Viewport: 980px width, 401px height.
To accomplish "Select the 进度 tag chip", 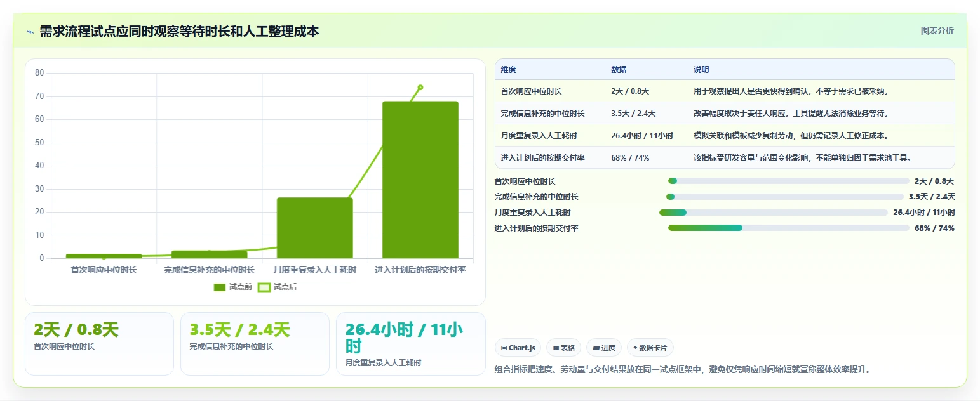I will coord(604,348).
